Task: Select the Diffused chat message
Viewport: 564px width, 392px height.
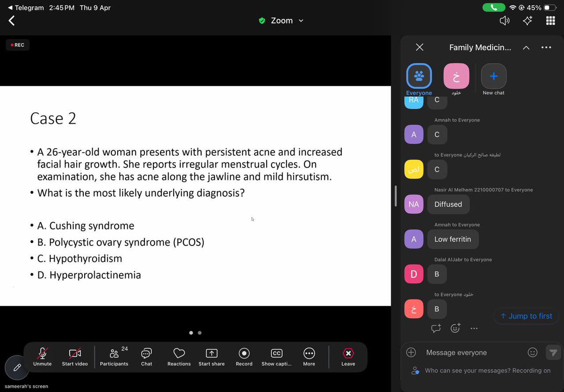Action: click(448, 204)
